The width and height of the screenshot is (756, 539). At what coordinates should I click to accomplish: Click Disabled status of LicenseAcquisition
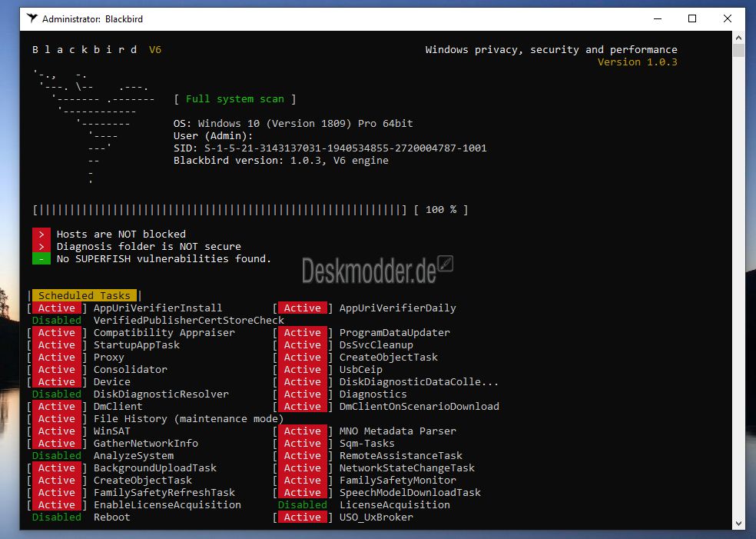pyautogui.click(x=302, y=504)
